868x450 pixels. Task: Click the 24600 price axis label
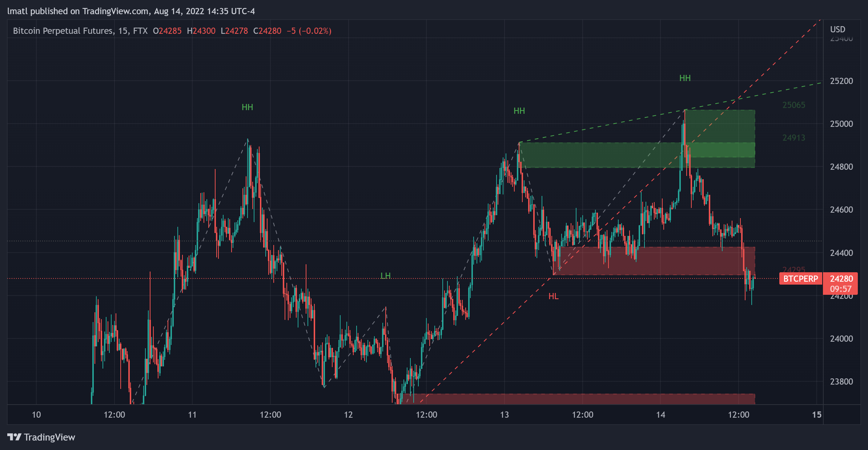tap(841, 210)
